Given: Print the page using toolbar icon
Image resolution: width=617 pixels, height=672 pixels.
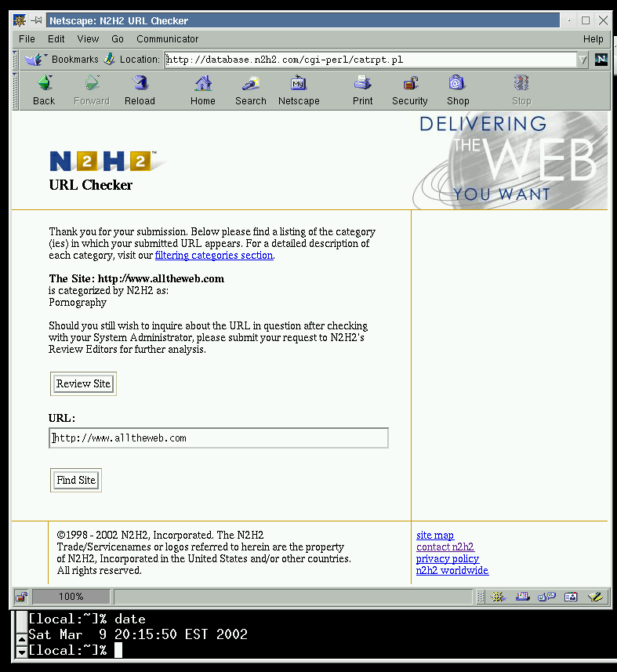Looking at the screenshot, I should pos(362,82).
